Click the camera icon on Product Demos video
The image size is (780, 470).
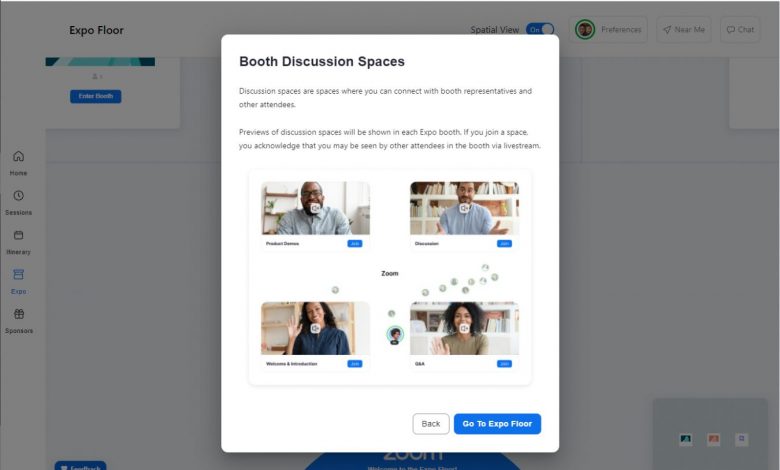pos(315,208)
